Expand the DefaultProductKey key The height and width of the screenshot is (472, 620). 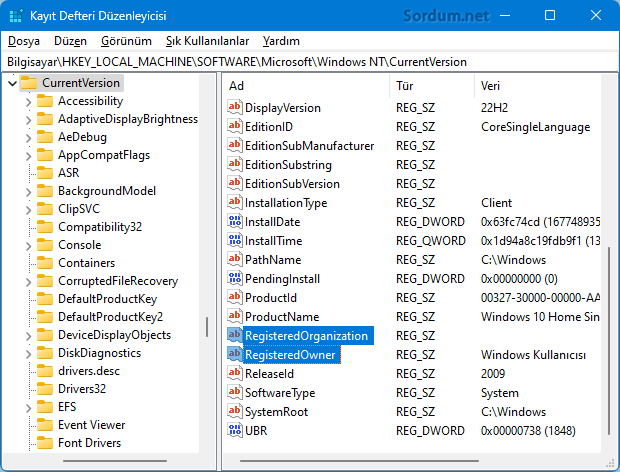[x=28, y=299]
